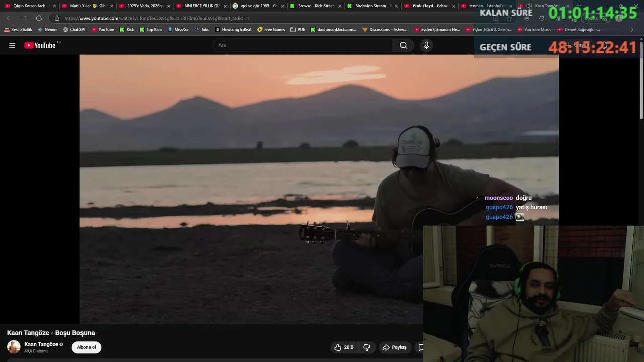This screenshot has height=362, width=644.
Task: Open the Discussions - Ashes bookmark
Action: click(385, 30)
